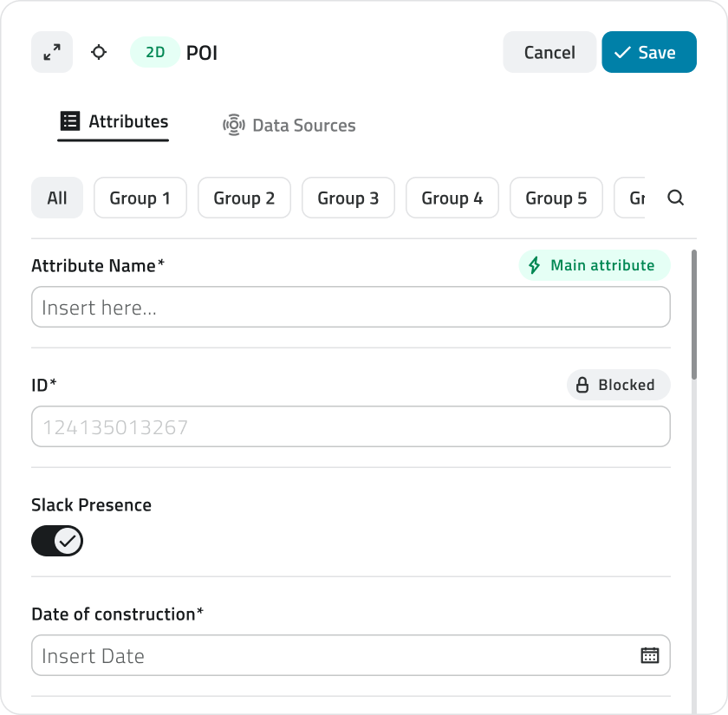The width and height of the screenshot is (728, 715).
Task: Click the Blocked lock badge
Action: pyautogui.click(x=618, y=385)
